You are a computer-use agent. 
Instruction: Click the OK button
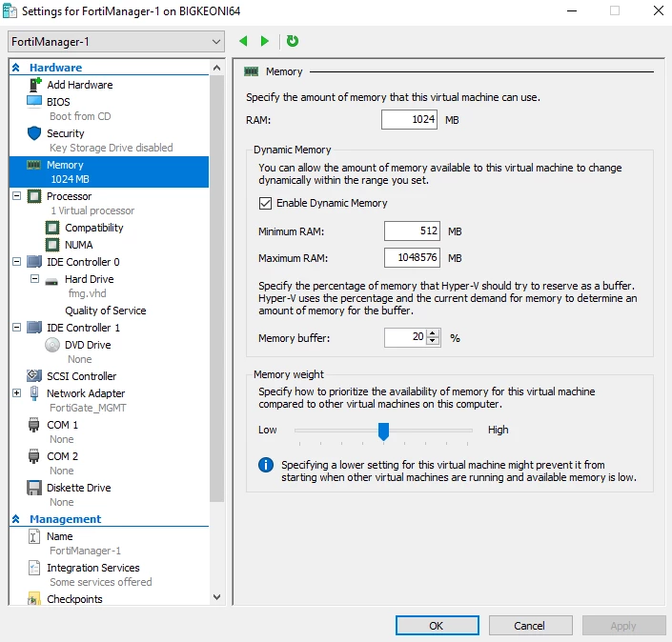[438, 626]
